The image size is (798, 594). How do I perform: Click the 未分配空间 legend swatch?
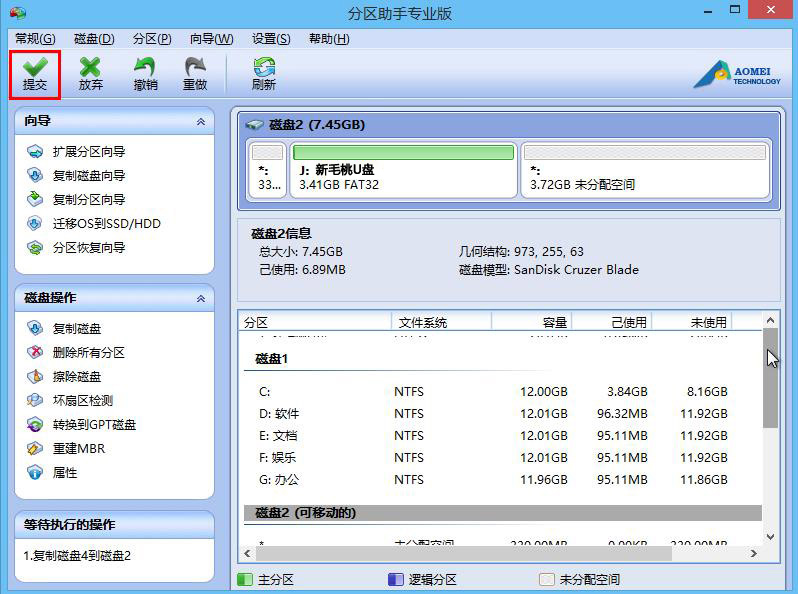click(547, 579)
